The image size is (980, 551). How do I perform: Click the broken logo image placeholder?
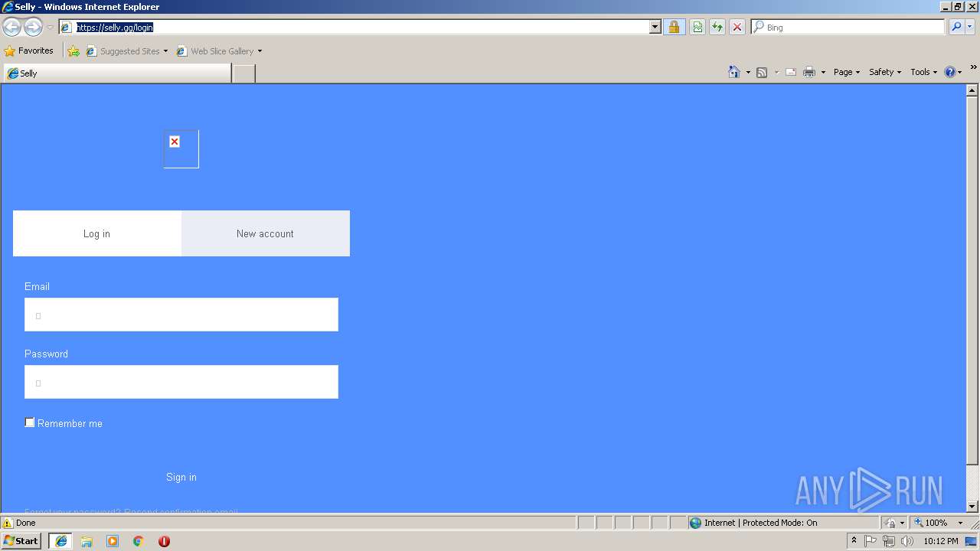click(181, 148)
